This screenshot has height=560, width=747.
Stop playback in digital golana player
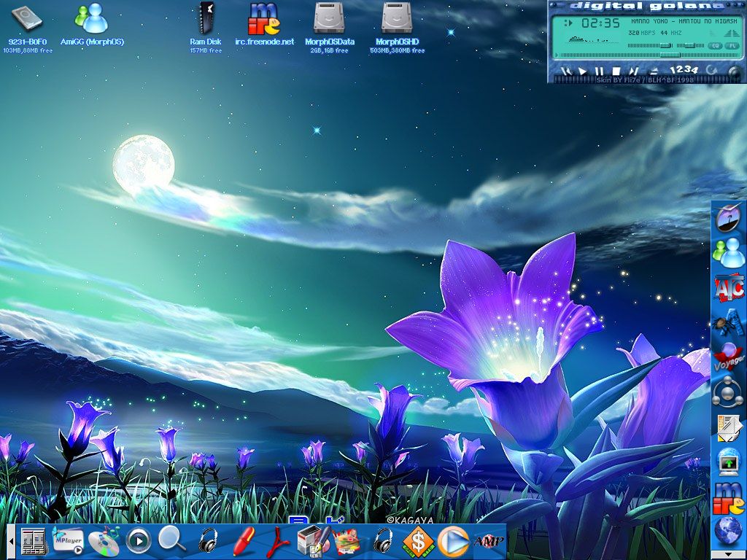[x=616, y=72]
